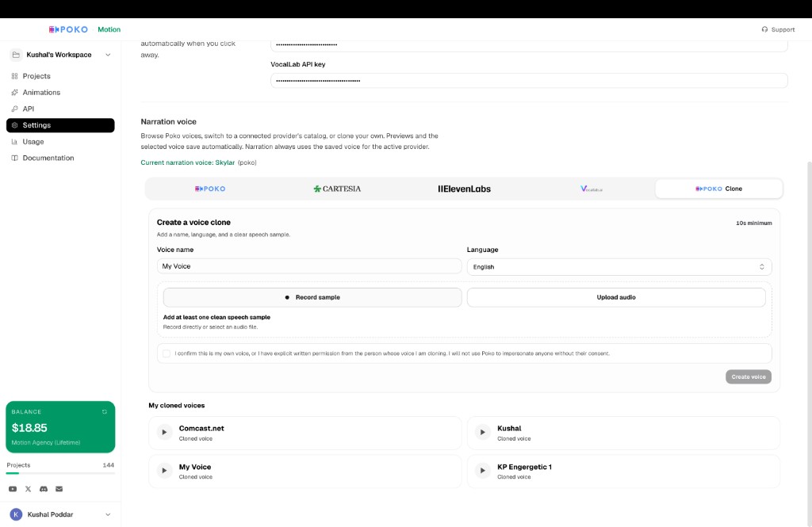Select the Poko Clone tab

tap(718, 189)
